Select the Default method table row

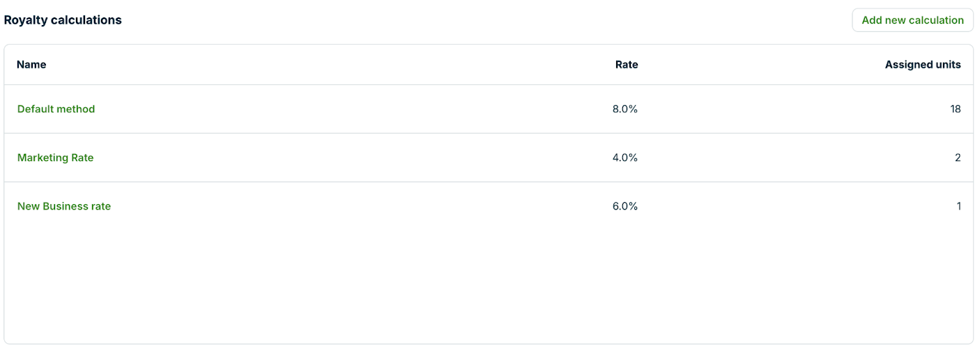(x=349, y=109)
